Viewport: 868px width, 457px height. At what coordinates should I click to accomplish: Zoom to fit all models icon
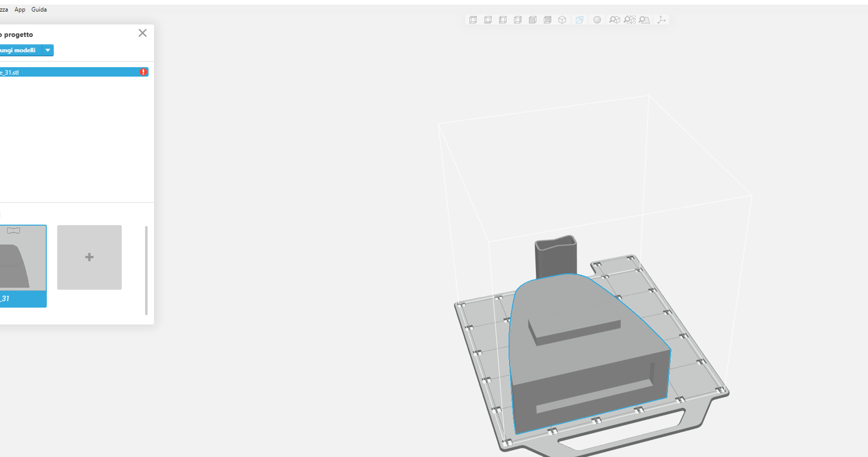click(615, 20)
